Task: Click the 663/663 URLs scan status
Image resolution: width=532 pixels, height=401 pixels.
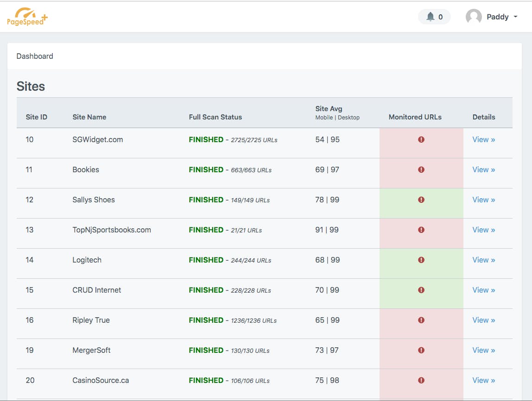Action: (251, 170)
